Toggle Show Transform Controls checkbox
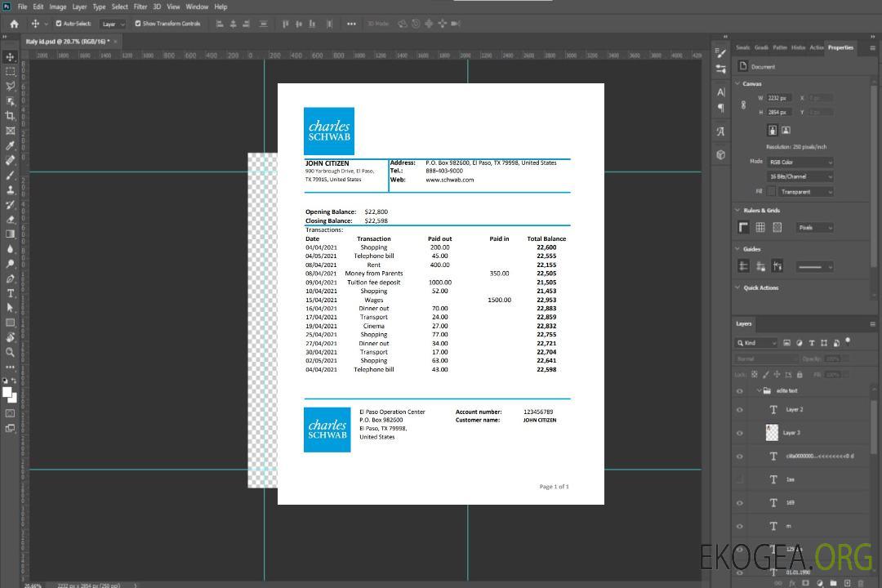 (138, 24)
